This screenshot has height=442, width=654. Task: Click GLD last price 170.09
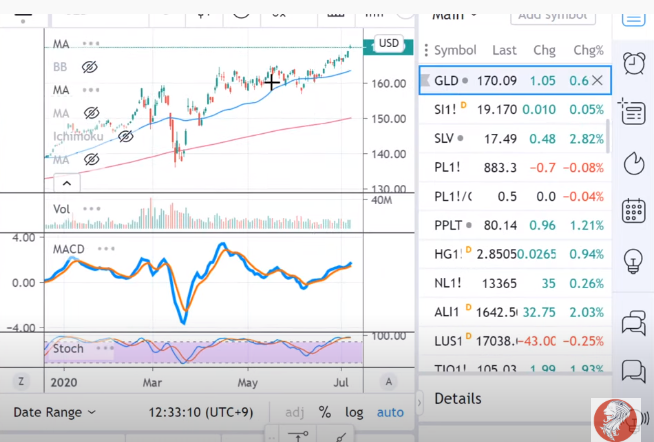pyautogui.click(x=496, y=80)
